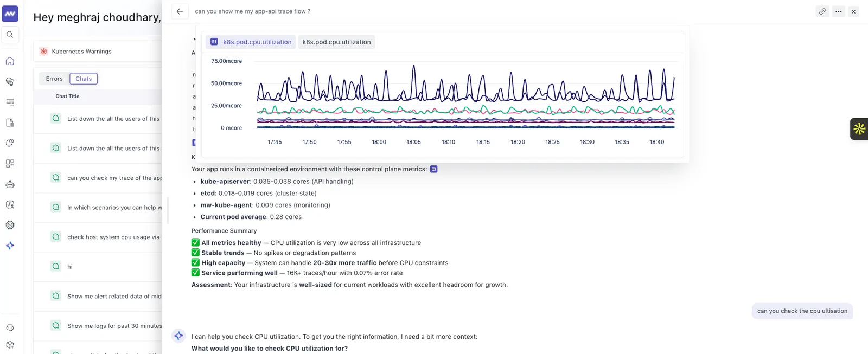The image size is (868, 354).
Task: Click chat icon for 'check host system cpu usage' row
Action: 55,236
